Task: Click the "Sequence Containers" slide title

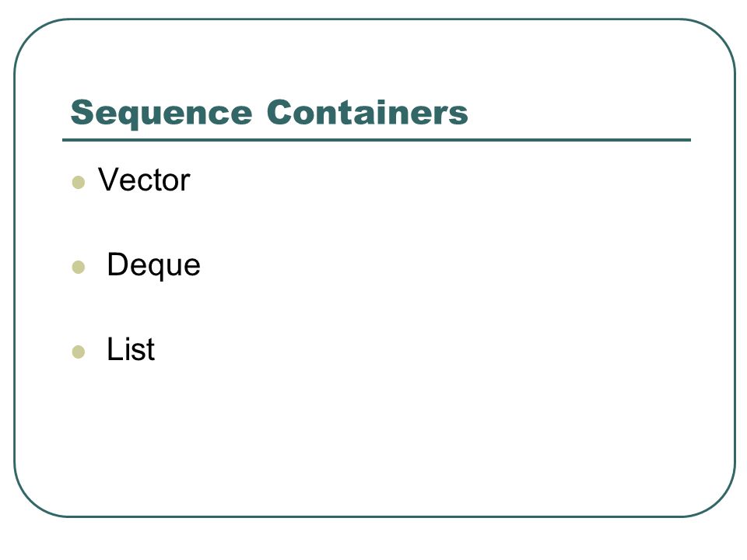Action: tap(269, 114)
